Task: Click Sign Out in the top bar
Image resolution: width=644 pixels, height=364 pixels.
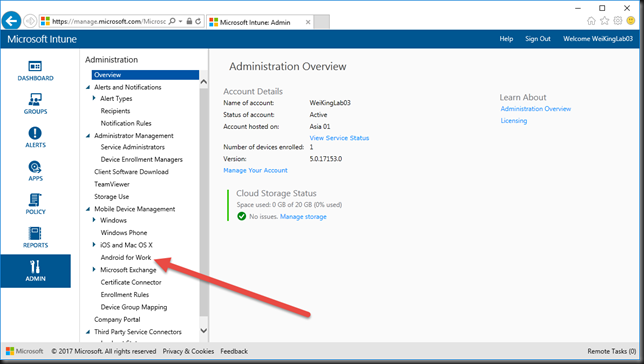Action: click(x=538, y=39)
